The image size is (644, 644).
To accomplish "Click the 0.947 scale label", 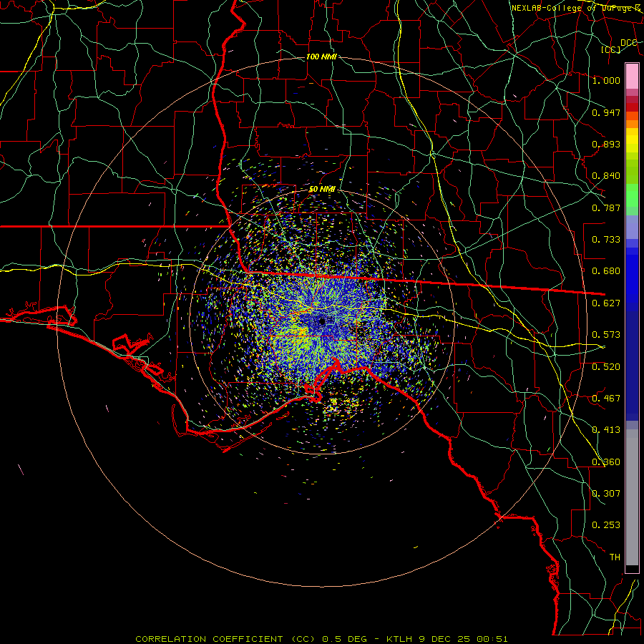I will 606,112.
